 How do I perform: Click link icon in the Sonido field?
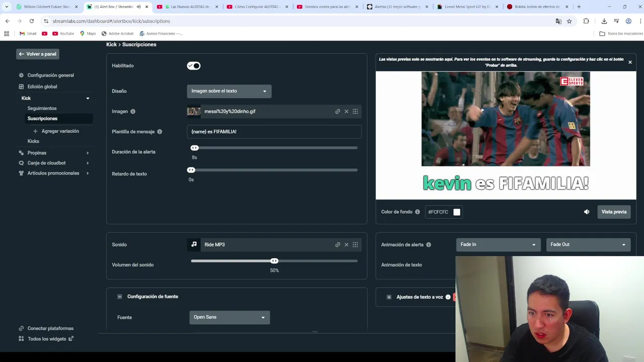338,245
